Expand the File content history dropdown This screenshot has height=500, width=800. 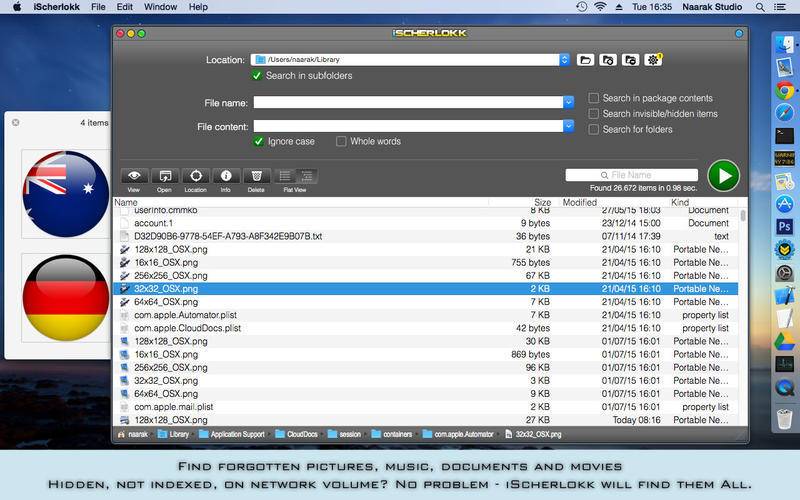(568, 126)
